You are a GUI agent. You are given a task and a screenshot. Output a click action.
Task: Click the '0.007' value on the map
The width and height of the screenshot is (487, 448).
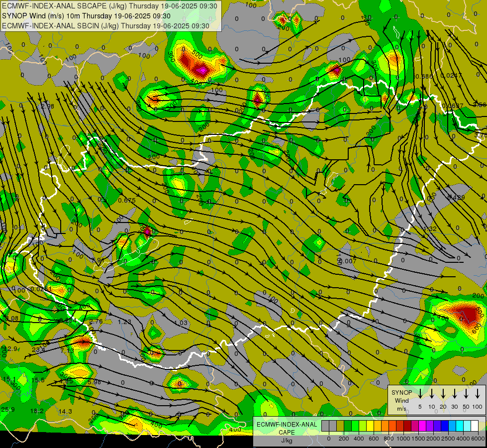[348, 261]
